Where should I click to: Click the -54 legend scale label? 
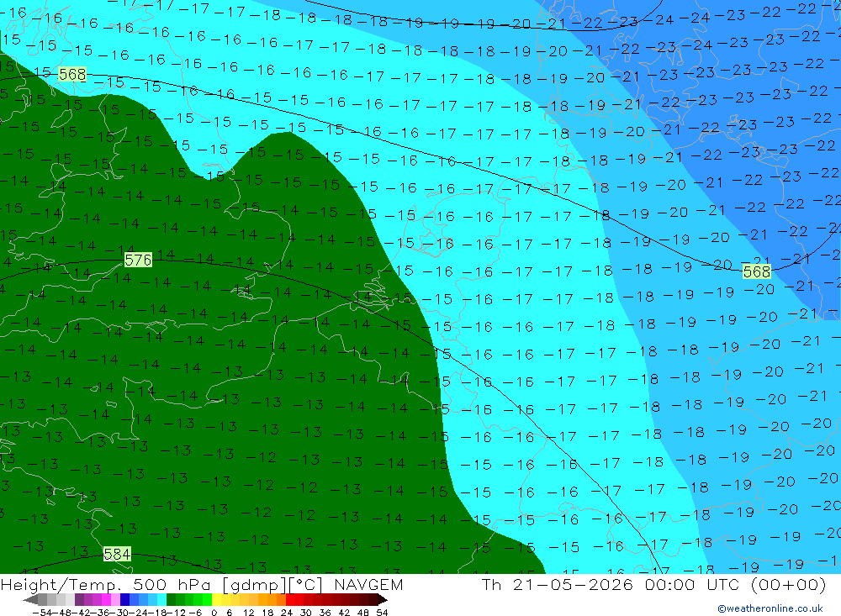pos(42,613)
